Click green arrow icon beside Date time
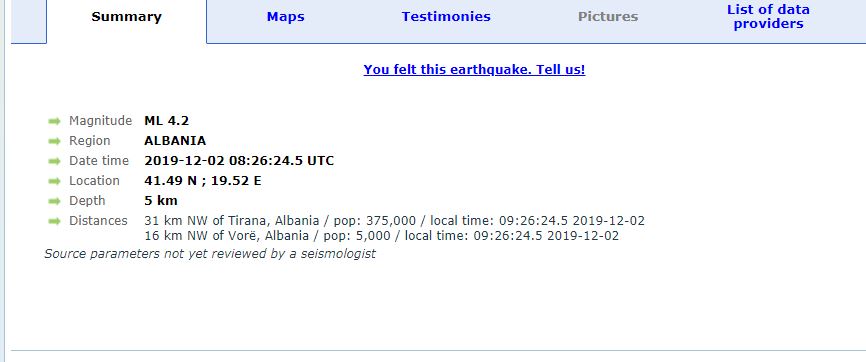Viewport: 866px width, 362px height. pos(54,161)
